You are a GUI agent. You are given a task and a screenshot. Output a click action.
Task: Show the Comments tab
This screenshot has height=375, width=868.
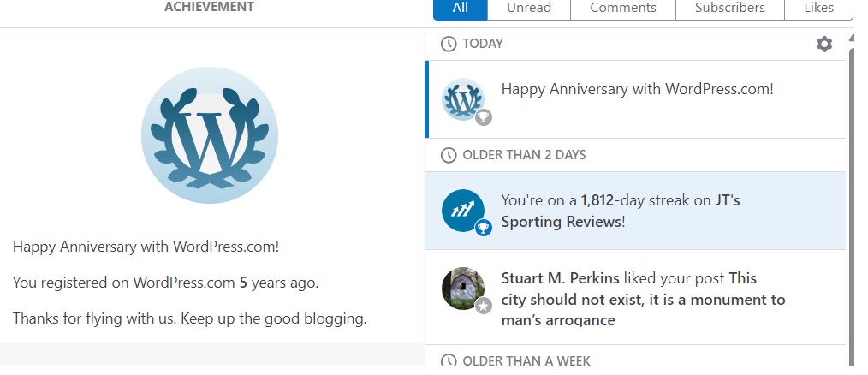click(x=622, y=8)
